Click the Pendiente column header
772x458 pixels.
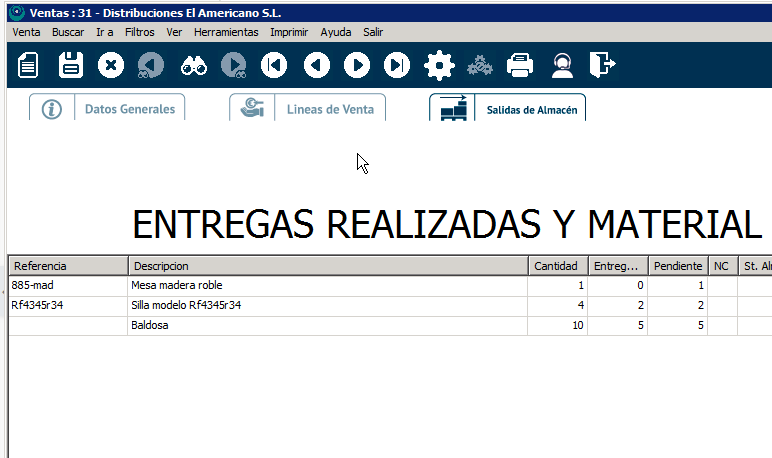coord(676,266)
